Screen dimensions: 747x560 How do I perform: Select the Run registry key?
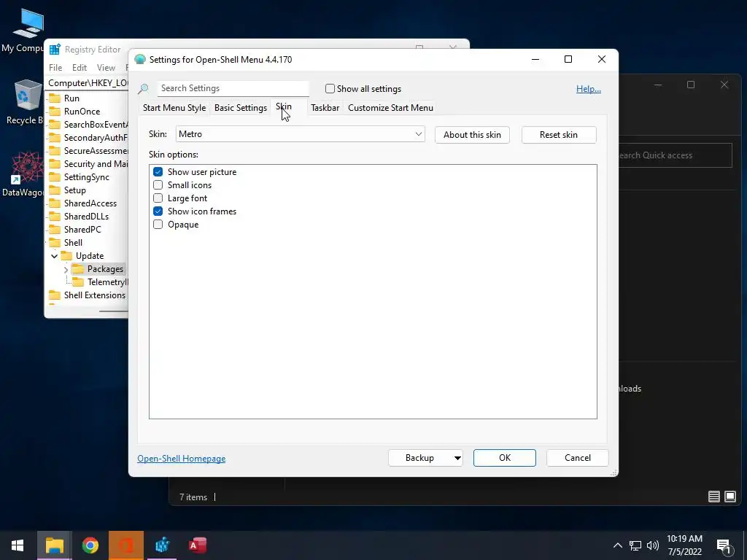click(x=71, y=98)
